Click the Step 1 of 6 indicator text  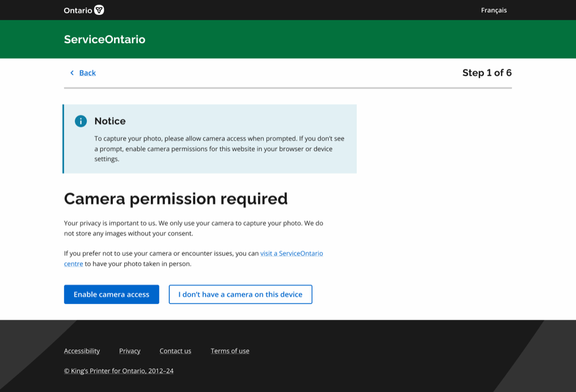(487, 73)
